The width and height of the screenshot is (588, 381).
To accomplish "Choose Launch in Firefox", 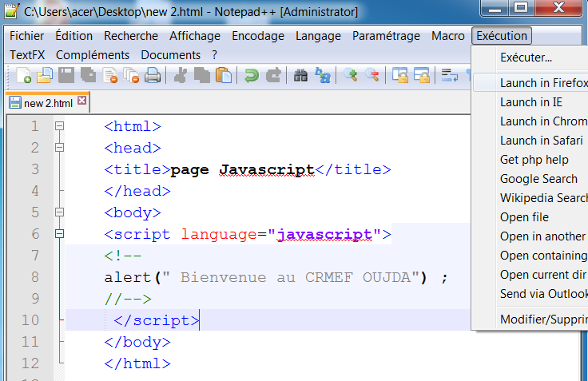I will (530, 82).
